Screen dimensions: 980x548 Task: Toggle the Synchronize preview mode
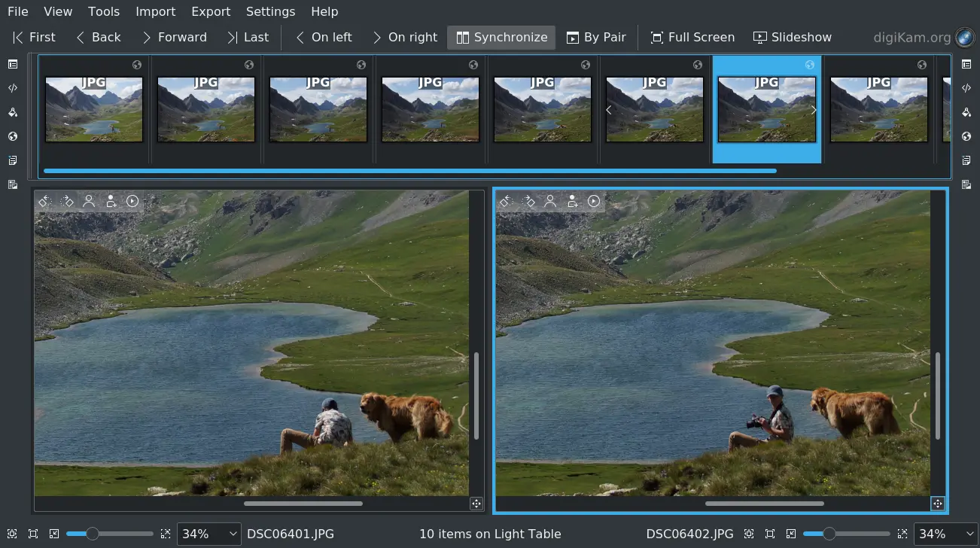(x=501, y=38)
